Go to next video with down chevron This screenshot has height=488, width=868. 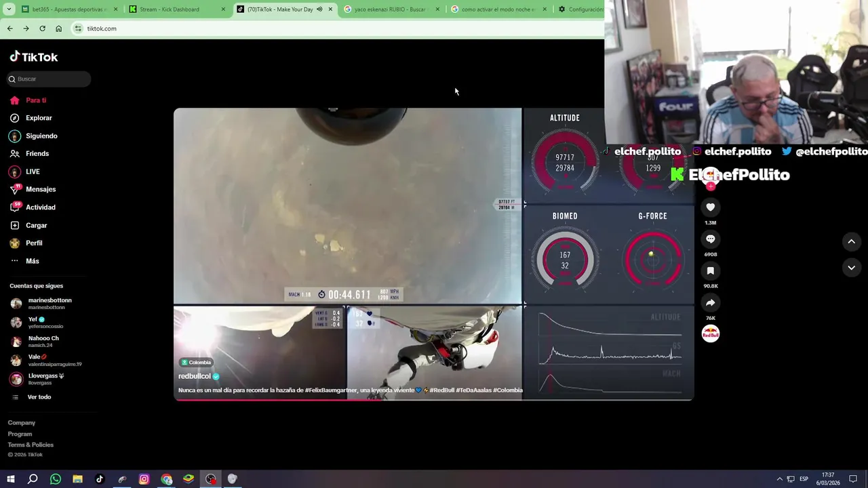(x=851, y=268)
